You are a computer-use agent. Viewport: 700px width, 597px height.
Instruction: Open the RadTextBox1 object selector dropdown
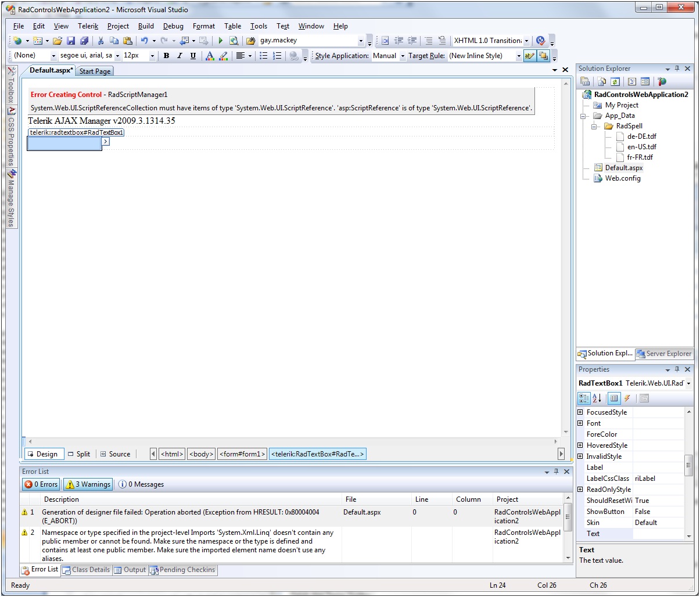click(x=688, y=383)
